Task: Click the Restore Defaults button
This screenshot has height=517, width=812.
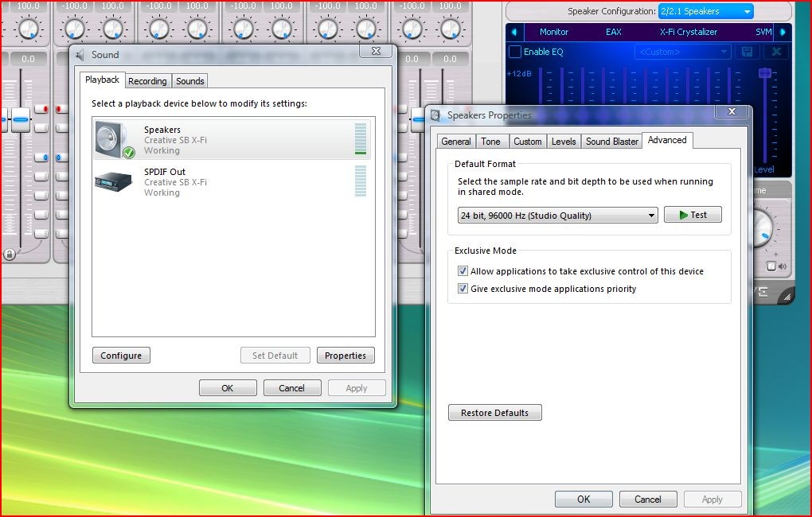Action: (x=494, y=413)
